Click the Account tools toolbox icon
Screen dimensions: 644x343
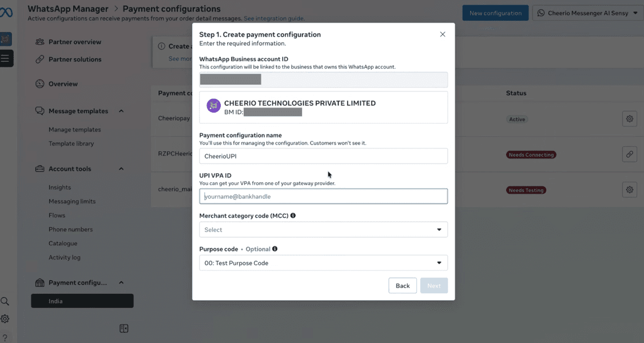40,169
